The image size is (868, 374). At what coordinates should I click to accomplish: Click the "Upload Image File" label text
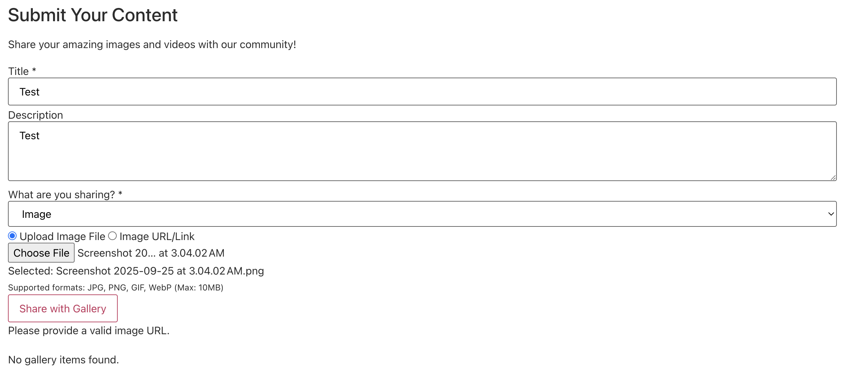click(x=62, y=236)
